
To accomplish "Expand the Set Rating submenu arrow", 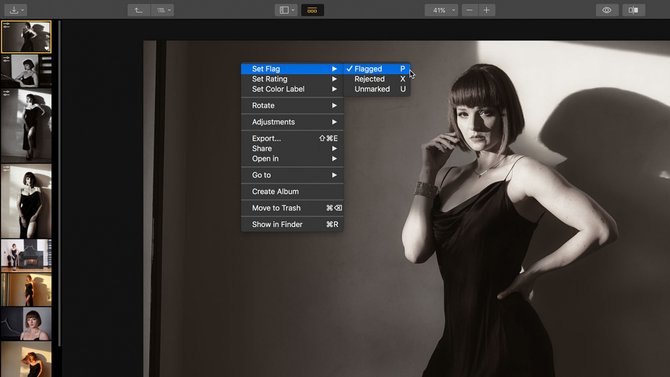I will pos(335,79).
